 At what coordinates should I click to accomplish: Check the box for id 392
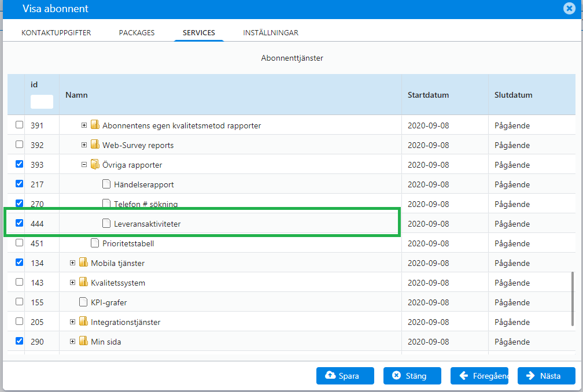click(19, 145)
